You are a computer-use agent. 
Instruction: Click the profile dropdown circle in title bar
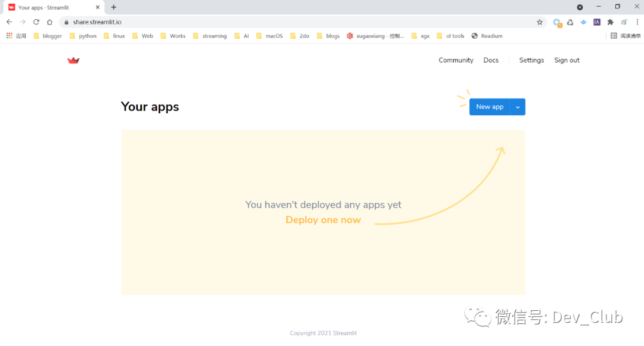tap(580, 7)
